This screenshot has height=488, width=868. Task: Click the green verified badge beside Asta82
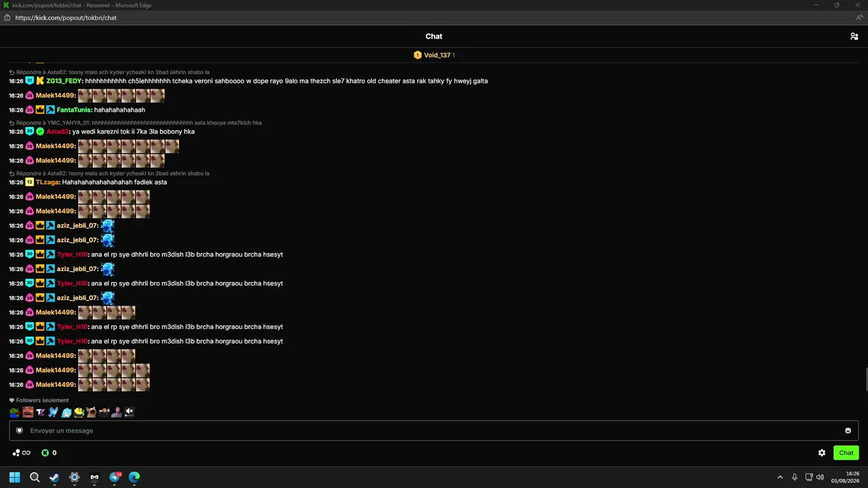[x=40, y=131]
